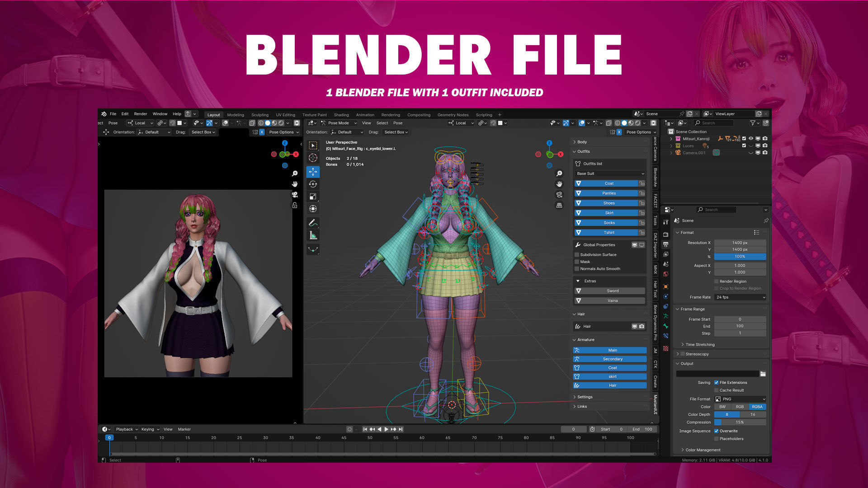Toggle the Secondary armature layer

(x=609, y=359)
